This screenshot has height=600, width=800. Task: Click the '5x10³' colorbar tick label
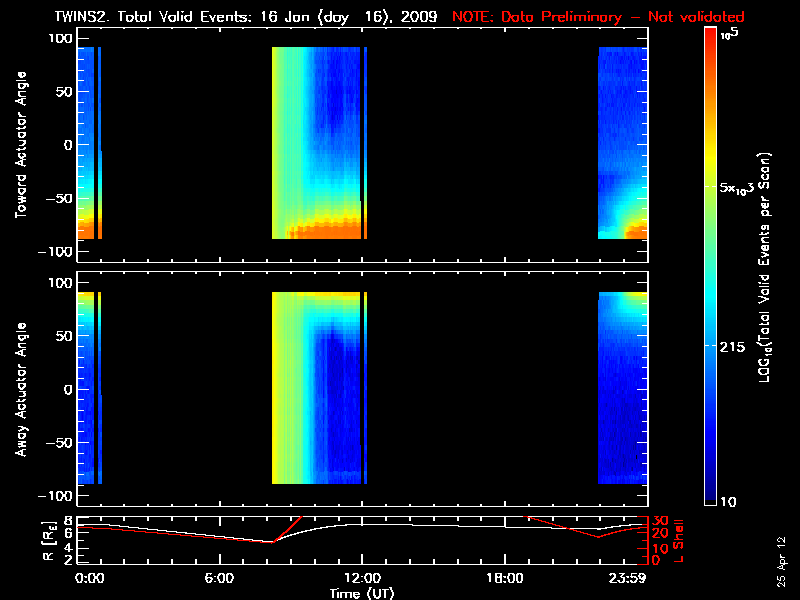[740, 189]
